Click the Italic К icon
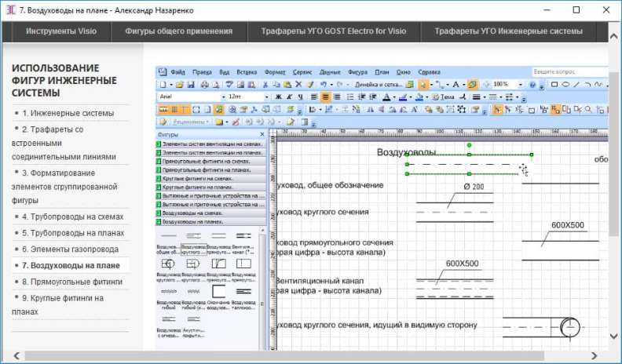This screenshot has height=364, width=622. pyautogui.click(x=290, y=96)
